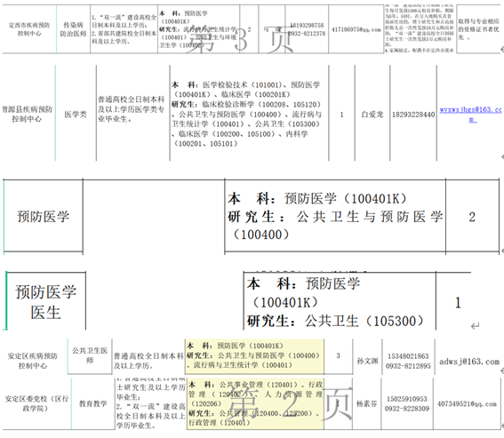504x438 pixels.
Task: Click the contact name 孙文渊 cell
Action: pos(367,361)
